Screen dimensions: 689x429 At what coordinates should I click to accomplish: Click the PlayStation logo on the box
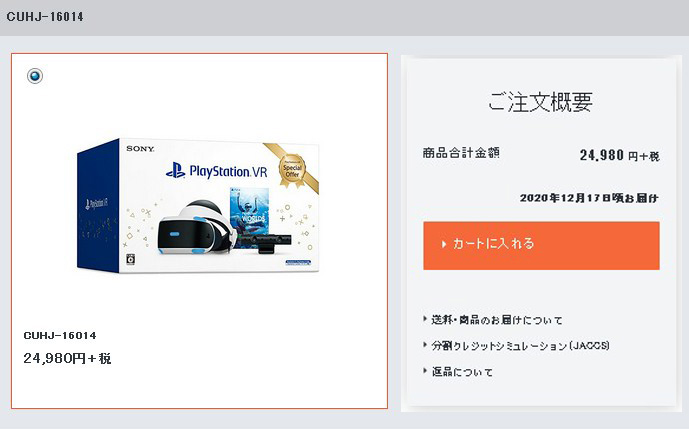(x=176, y=171)
